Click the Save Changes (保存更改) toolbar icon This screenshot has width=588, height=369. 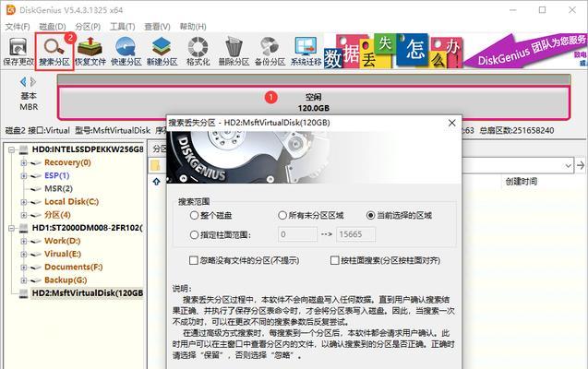click(x=18, y=52)
